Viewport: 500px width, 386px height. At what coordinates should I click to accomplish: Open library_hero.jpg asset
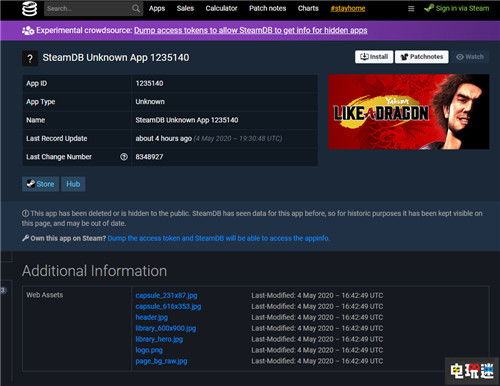click(x=159, y=339)
